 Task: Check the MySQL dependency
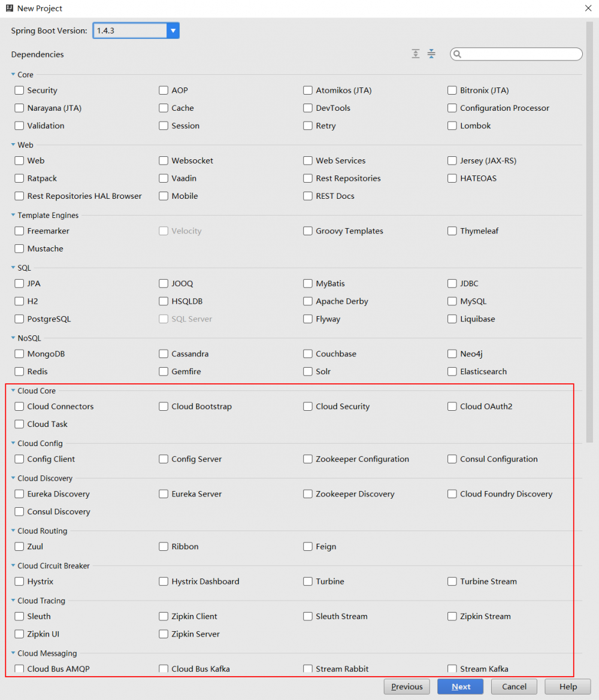click(452, 301)
